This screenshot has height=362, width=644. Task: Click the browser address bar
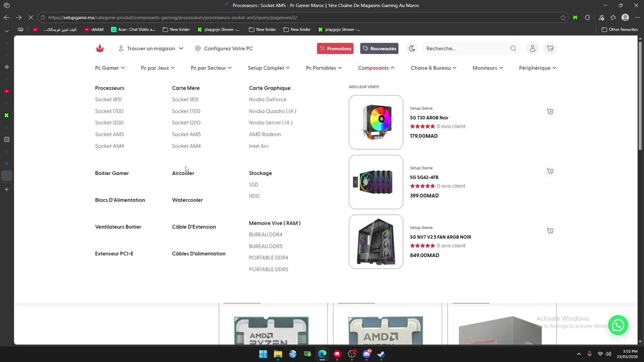[x=302, y=17]
